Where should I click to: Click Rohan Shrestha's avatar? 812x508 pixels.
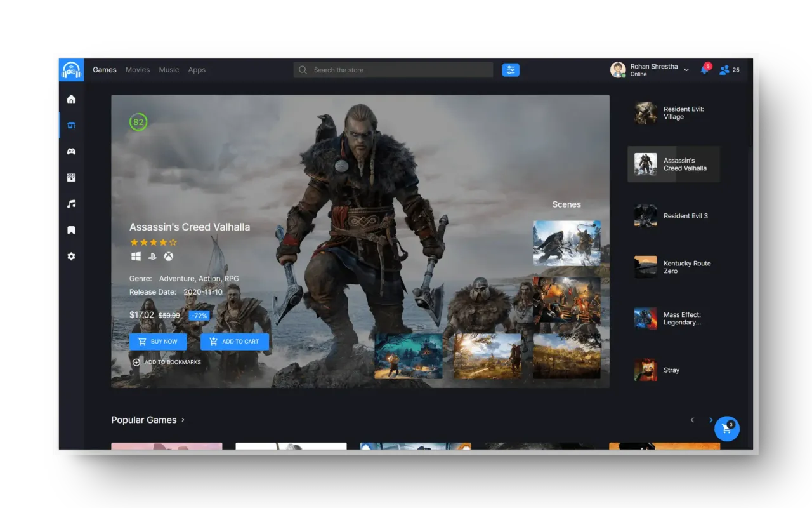(618, 70)
